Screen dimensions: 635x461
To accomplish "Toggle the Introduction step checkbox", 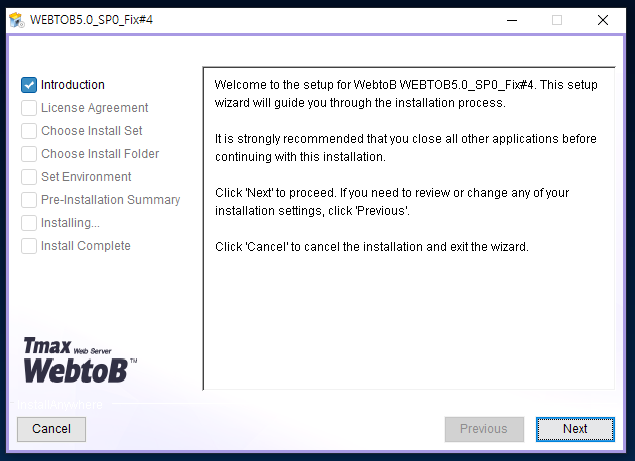I will tap(29, 85).
